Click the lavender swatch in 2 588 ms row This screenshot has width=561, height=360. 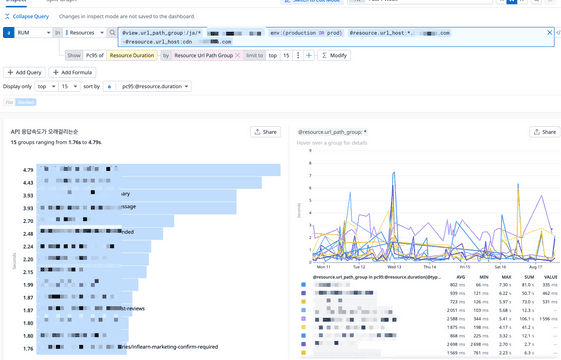point(303,319)
